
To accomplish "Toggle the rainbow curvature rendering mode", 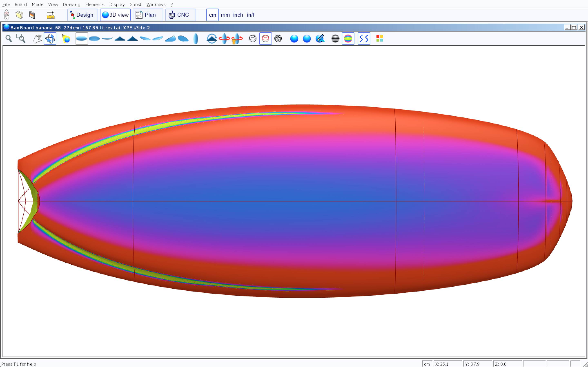I will (x=348, y=39).
